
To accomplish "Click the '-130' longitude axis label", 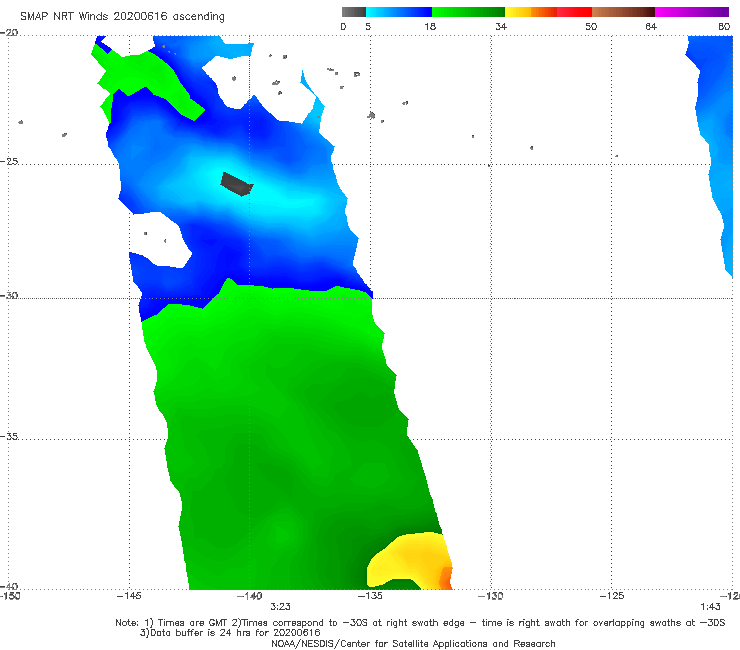I will (491, 596).
